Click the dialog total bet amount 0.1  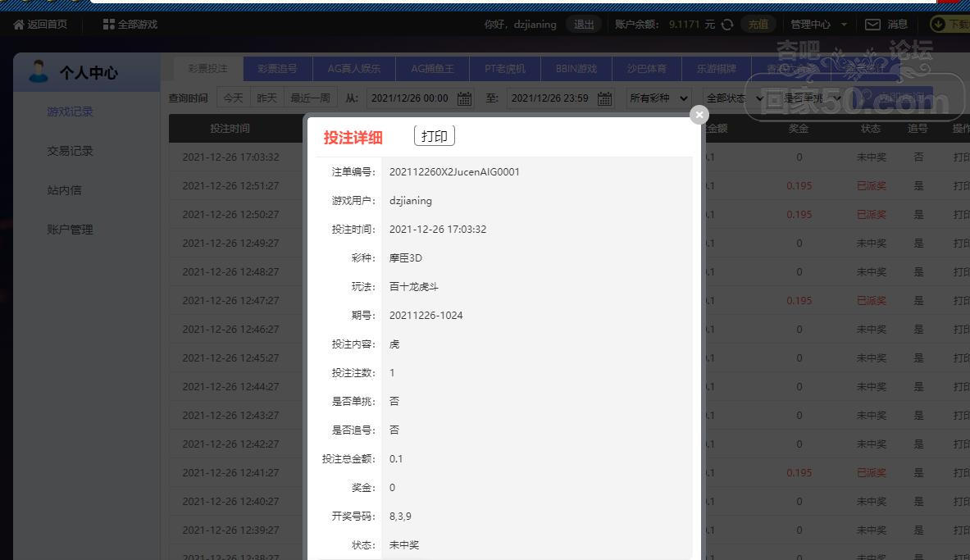click(x=396, y=458)
